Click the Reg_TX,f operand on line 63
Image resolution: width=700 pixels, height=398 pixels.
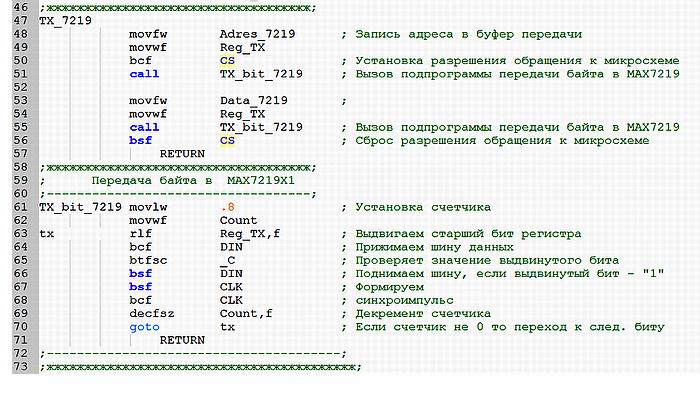click(x=250, y=234)
